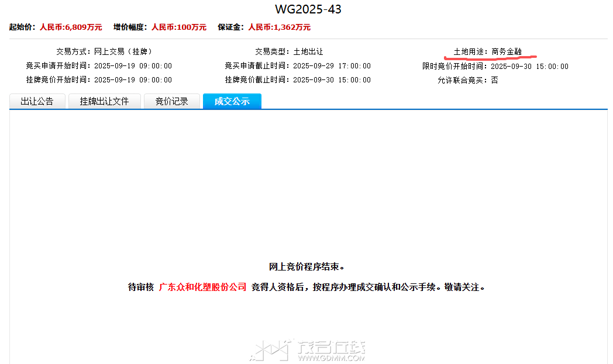
Task: Switch to the 挂牌出让文件 tab
Action: [x=104, y=101]
